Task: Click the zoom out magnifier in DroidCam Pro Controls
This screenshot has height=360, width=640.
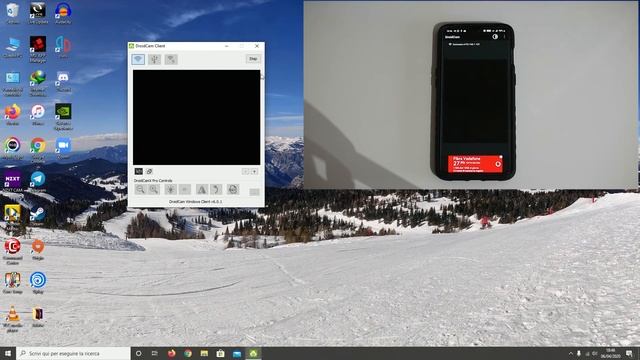Action: (x=140, y=189)
